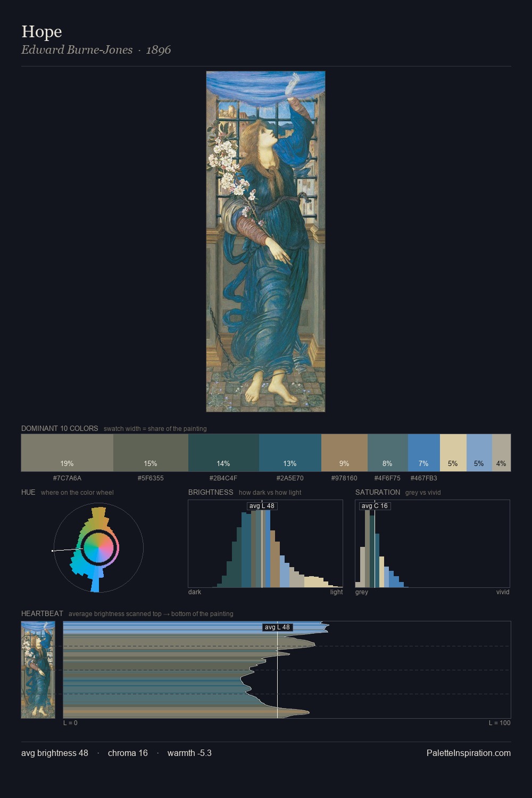Click the 'L = 100' axis label

500,723
